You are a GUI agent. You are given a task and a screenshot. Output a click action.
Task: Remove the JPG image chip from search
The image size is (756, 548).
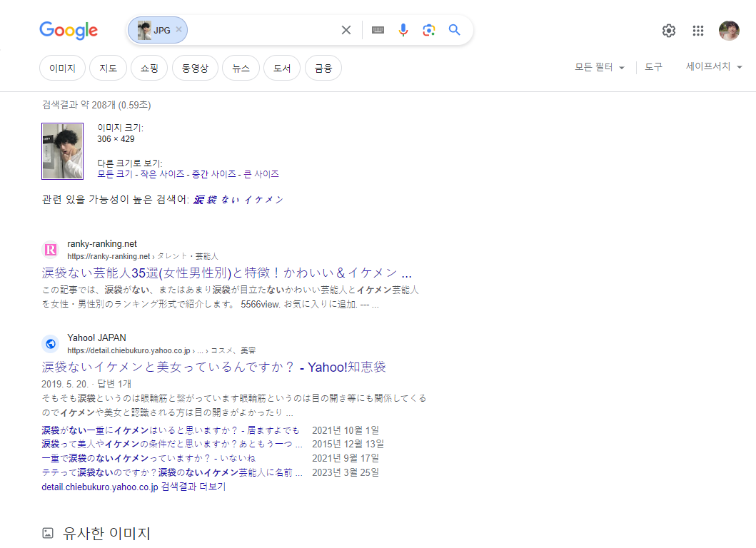pyautogui.click(x=179, y=29)
